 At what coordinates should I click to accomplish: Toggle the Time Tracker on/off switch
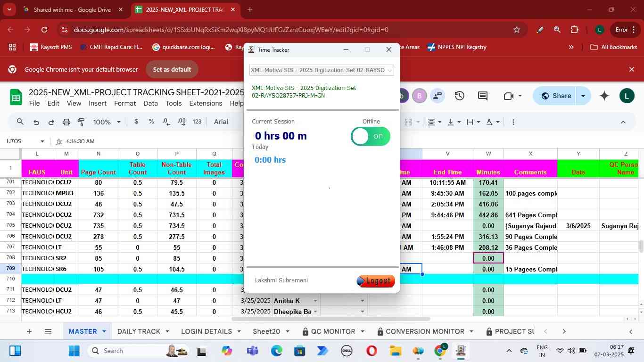(x=371, y=136)
